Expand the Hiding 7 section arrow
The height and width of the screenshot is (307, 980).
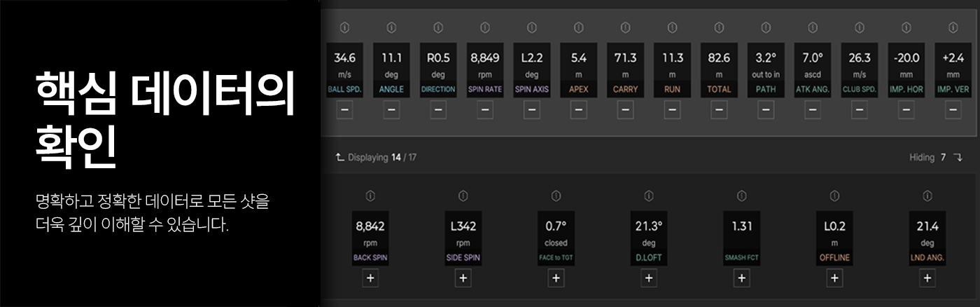958,158
